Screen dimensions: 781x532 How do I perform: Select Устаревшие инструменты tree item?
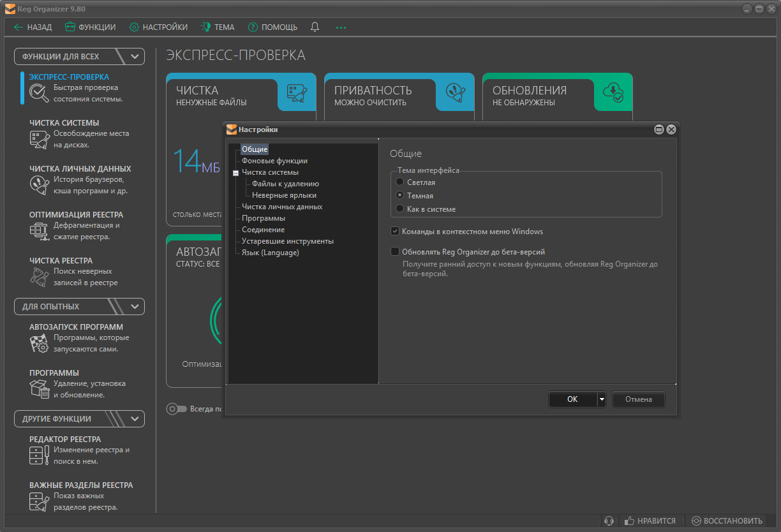288,241
